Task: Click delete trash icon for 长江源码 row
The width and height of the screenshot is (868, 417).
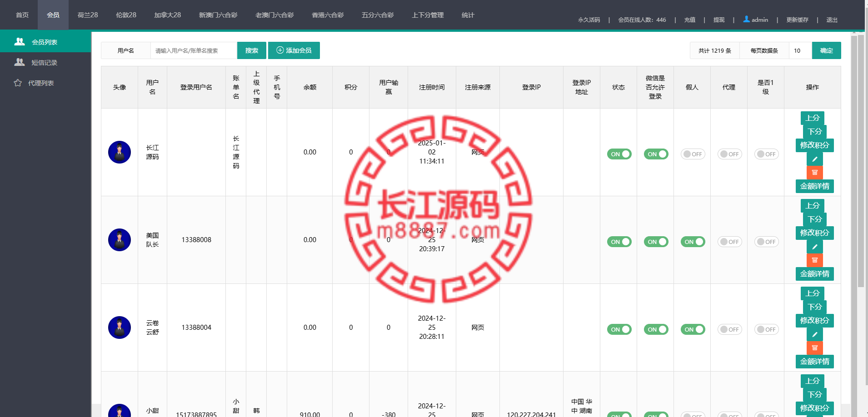Action: click(815, 173)
